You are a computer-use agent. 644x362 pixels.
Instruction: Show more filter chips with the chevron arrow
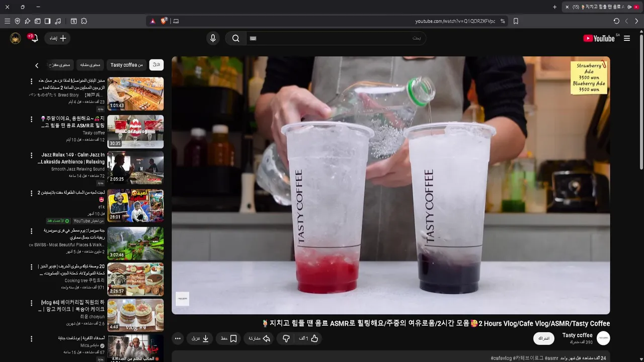point(37,65)
